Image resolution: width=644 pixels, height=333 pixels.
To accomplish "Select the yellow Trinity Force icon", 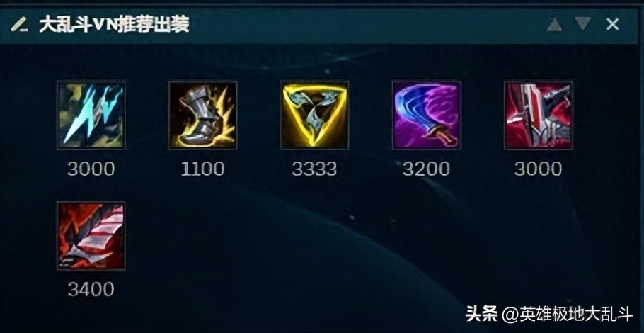I will (x=315, y=115).
